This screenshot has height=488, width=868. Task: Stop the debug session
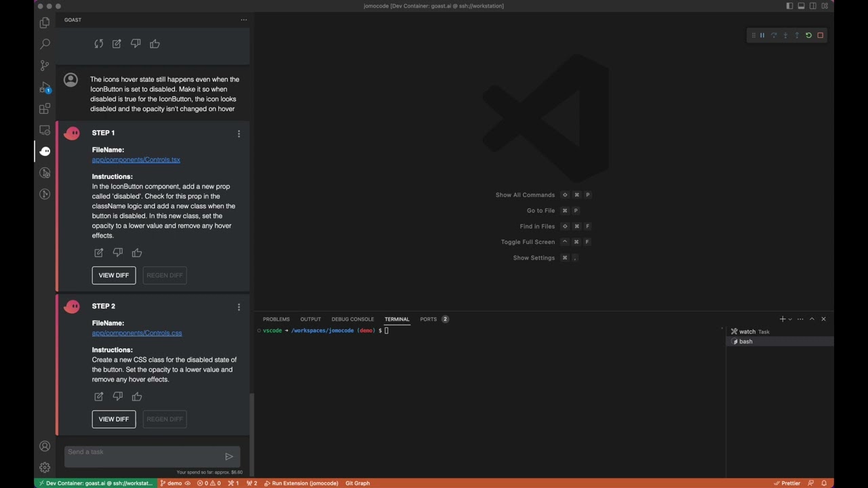(820, 35)
